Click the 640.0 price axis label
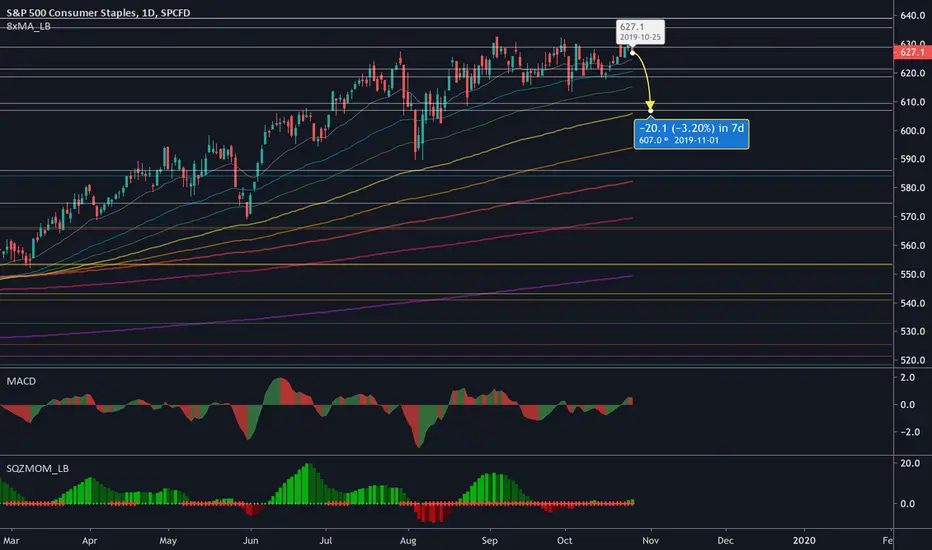This screenshot has height=550, width=932. [912, 15]
